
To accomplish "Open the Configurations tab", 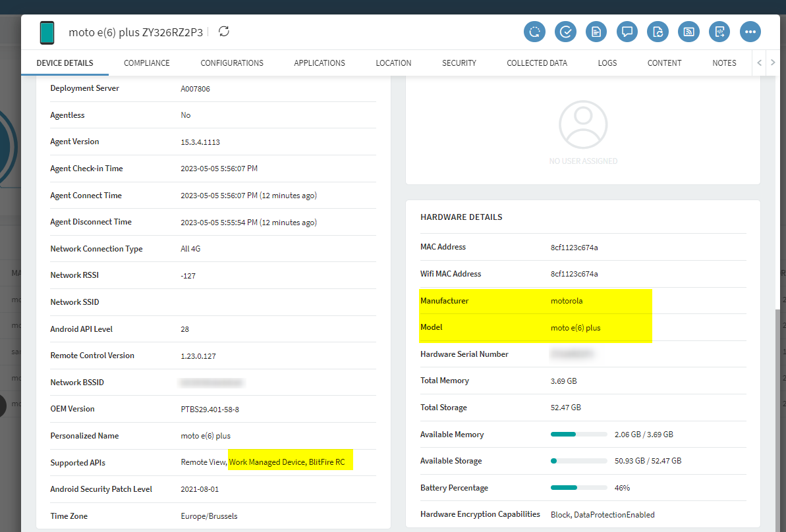I will tap(232, 63).
